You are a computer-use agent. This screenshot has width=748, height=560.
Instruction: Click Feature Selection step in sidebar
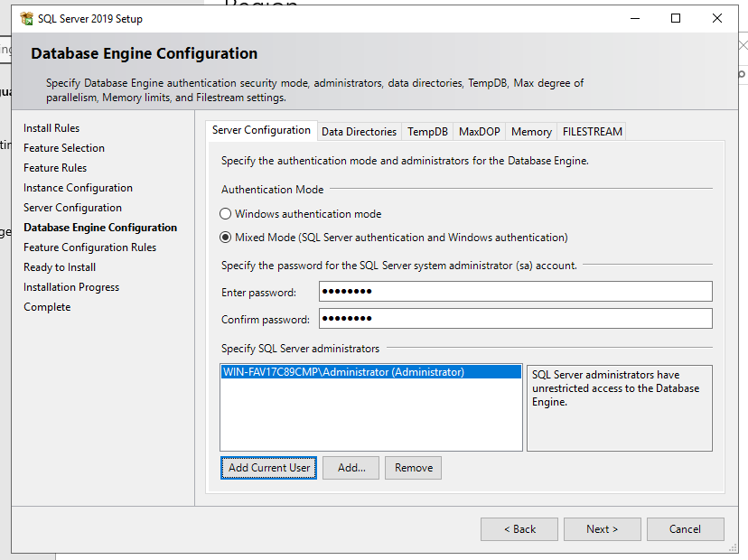[x=64, y=148]
